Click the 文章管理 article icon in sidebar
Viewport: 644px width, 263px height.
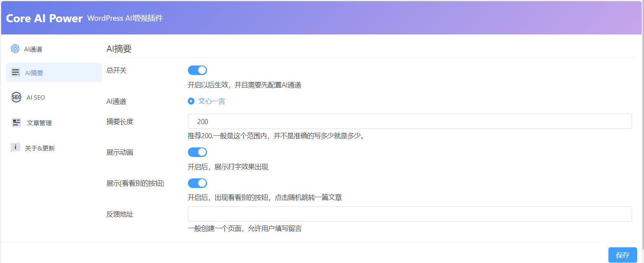coord(16,123)
